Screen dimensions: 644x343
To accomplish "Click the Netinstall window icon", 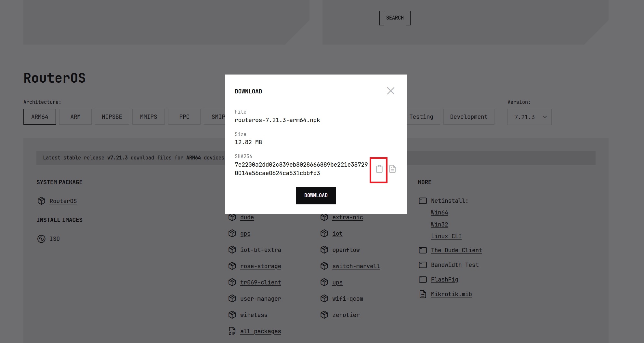I will pos(423,201).
